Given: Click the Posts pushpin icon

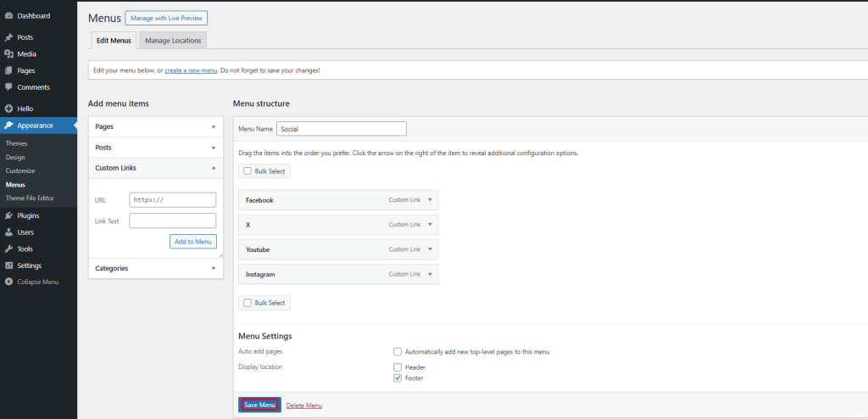Looking at the screenshot, I should 8,37.
